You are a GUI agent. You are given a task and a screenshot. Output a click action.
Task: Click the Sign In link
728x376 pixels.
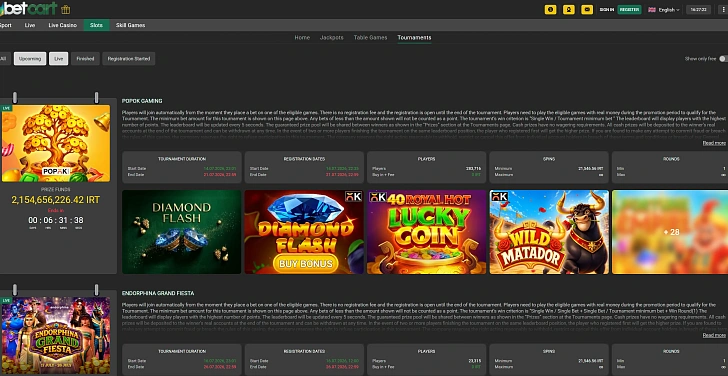point(606,9)
